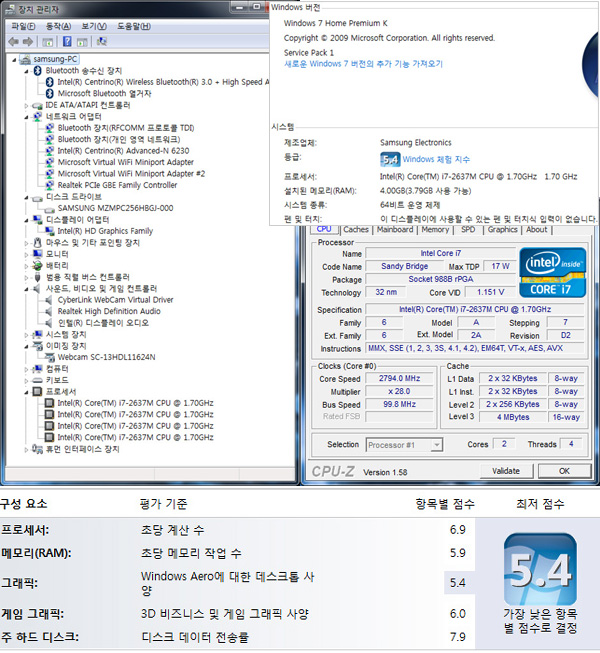The image size is (600, 653).
Task: Switch to the SPD tab in CPU-Z
Action: pyautogui.click(x=468, y=229)
